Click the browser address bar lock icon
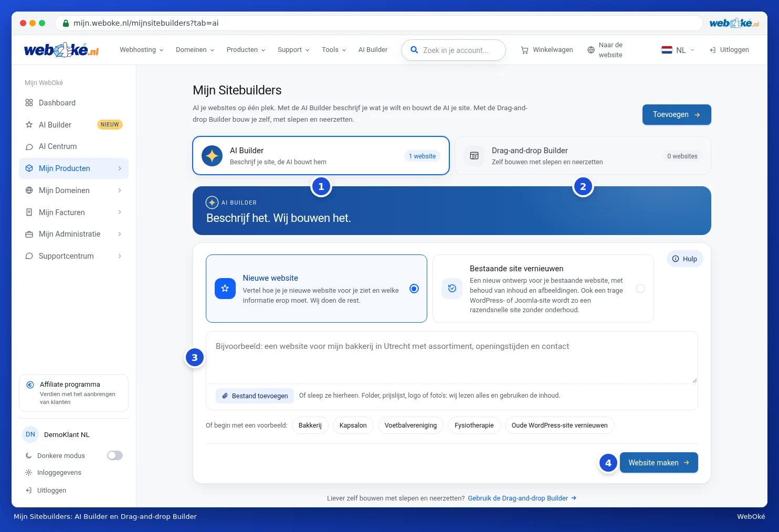 [66, 23]
